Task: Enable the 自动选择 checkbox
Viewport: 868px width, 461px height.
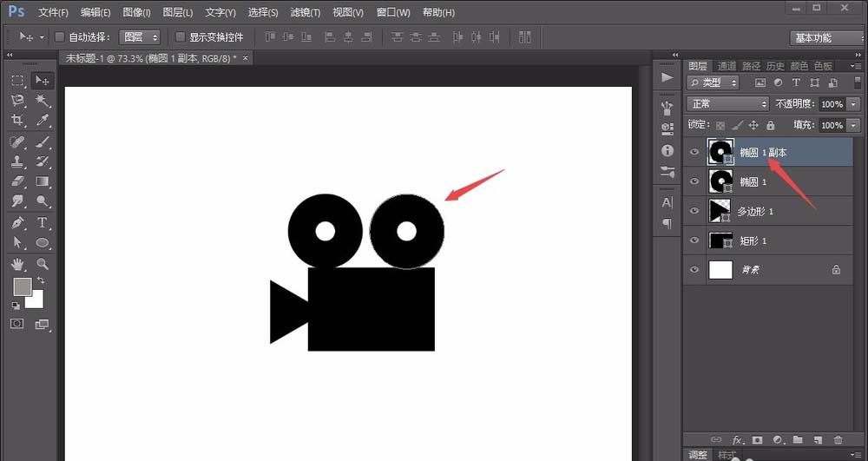Action: tap(59, 37)
